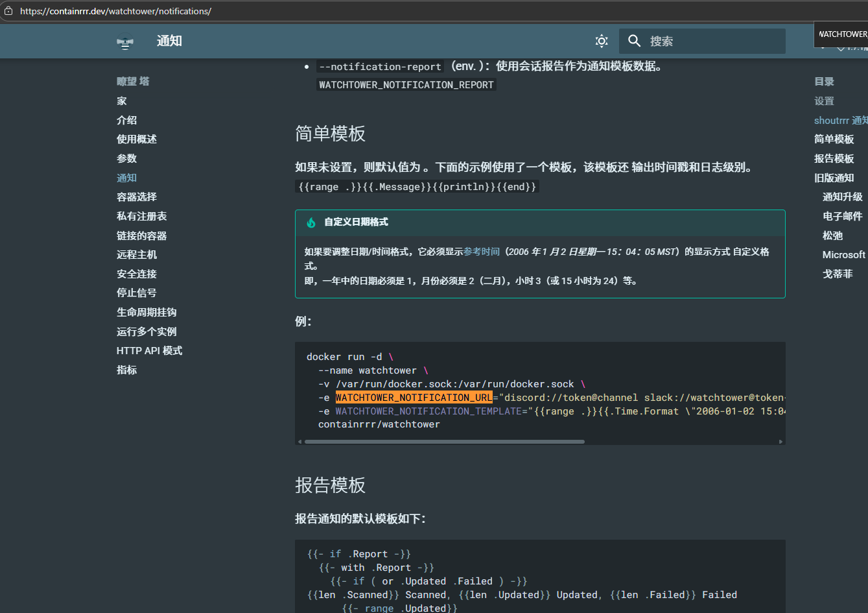Click the WATCHTOWER tooltip at top right

(x=842, y=34)
